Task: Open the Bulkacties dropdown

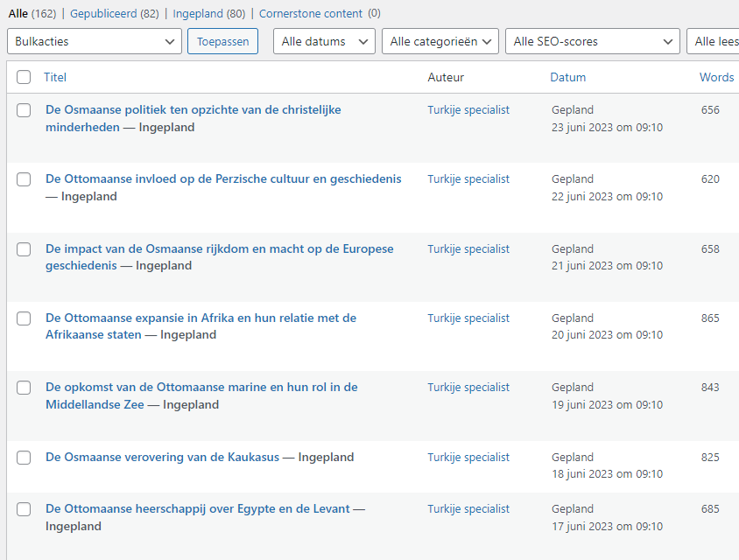Action: [x=95, y=41]
